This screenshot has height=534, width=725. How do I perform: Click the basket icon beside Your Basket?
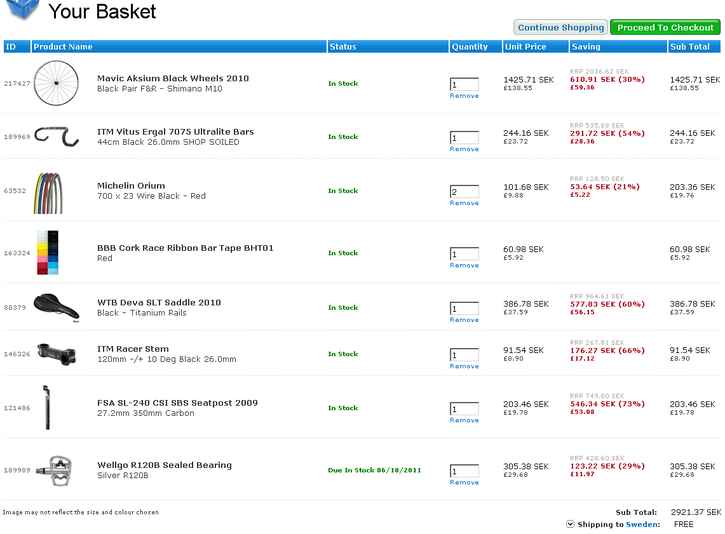point(21,9)
